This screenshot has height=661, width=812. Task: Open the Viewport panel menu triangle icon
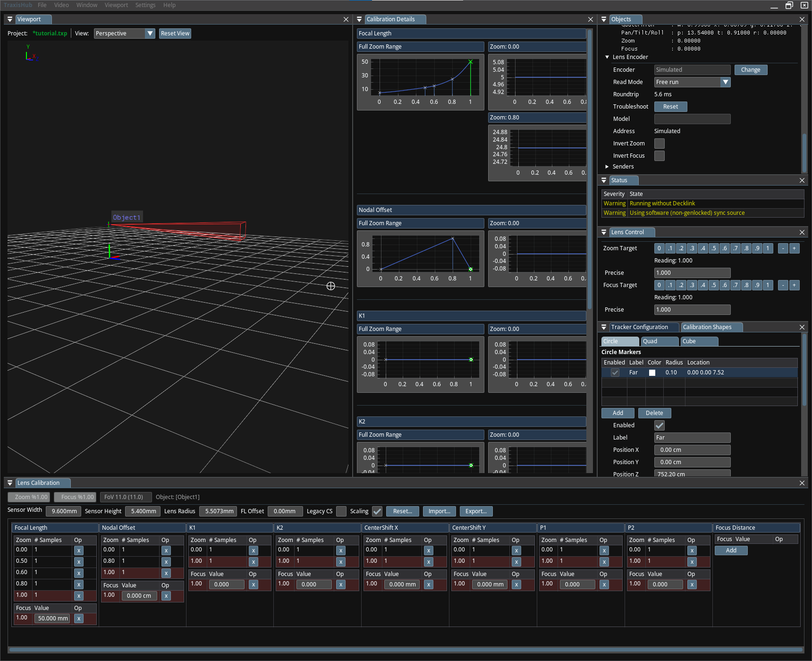tap(10, 19)
